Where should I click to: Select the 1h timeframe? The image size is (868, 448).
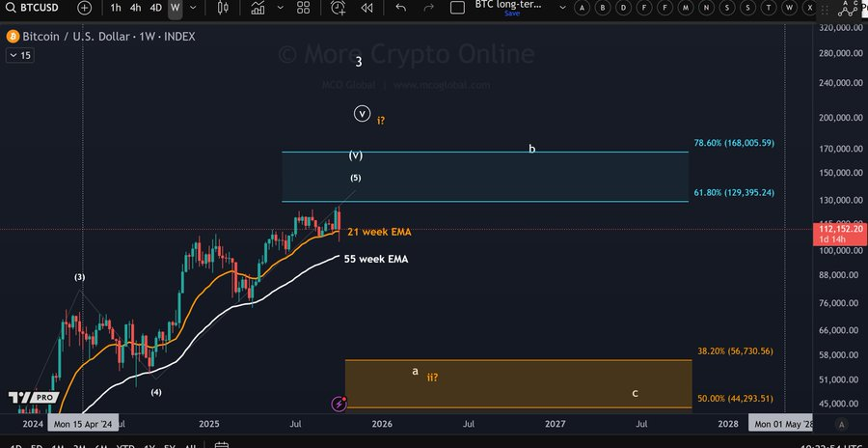pos(116,8)
